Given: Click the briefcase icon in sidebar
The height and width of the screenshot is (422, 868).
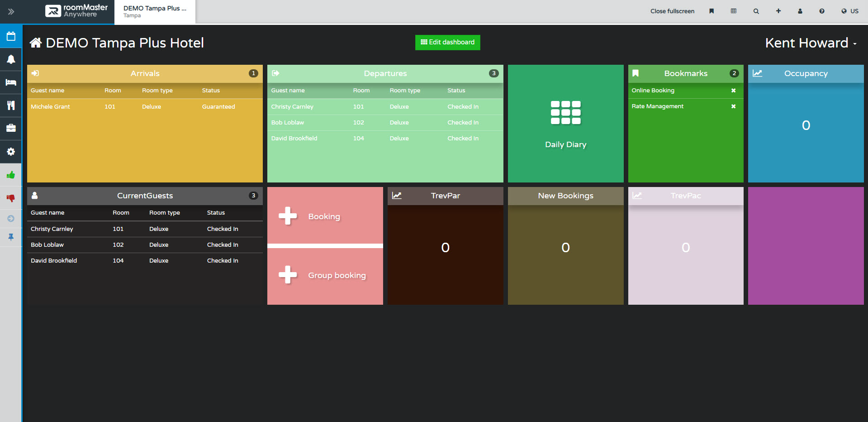Looking at the screenshot, I should click(10, 128).
